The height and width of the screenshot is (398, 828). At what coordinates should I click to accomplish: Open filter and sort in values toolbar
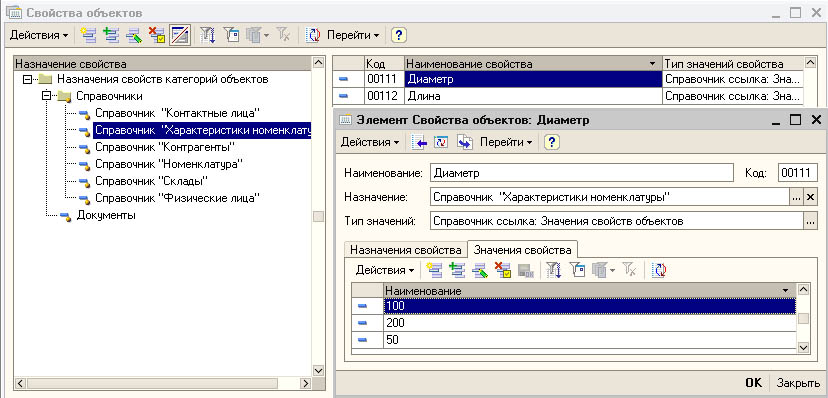[x=553, y=270]
